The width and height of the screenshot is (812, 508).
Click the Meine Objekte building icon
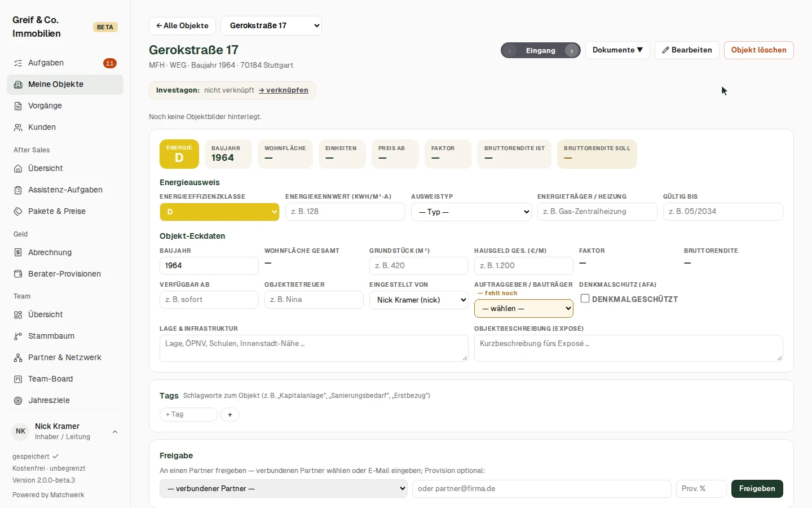(18, 85)
